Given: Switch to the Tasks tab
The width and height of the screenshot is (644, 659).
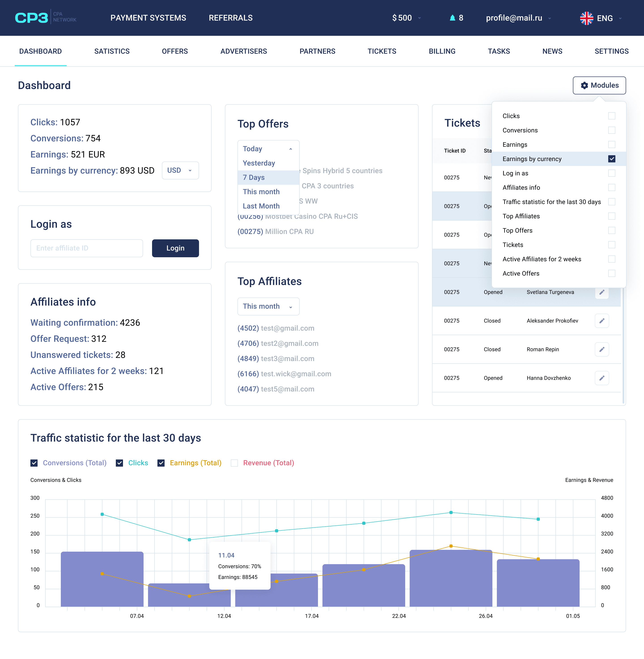Looking at the screenshot, I should 499,51.
